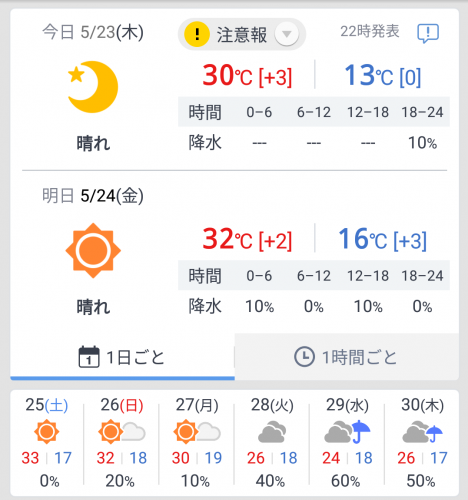Image resolution: width=468 pixels, height=500 pixels.
Task: Click the cloudy icon for 28(火)
Action: click(x=272, y=432)
